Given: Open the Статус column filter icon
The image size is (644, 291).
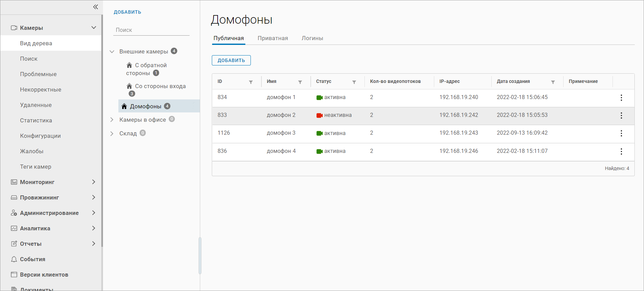Looking at the screenshot, I should [354, 82].
